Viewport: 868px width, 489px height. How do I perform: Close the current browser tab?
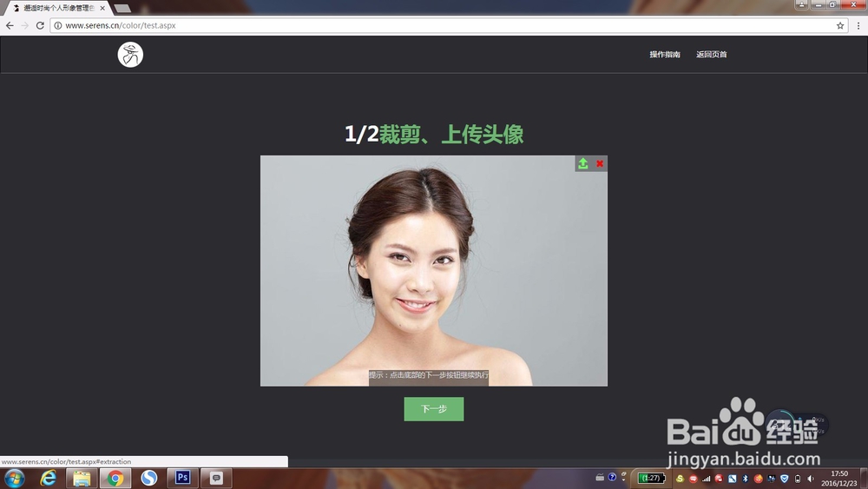tap(102, 9)
